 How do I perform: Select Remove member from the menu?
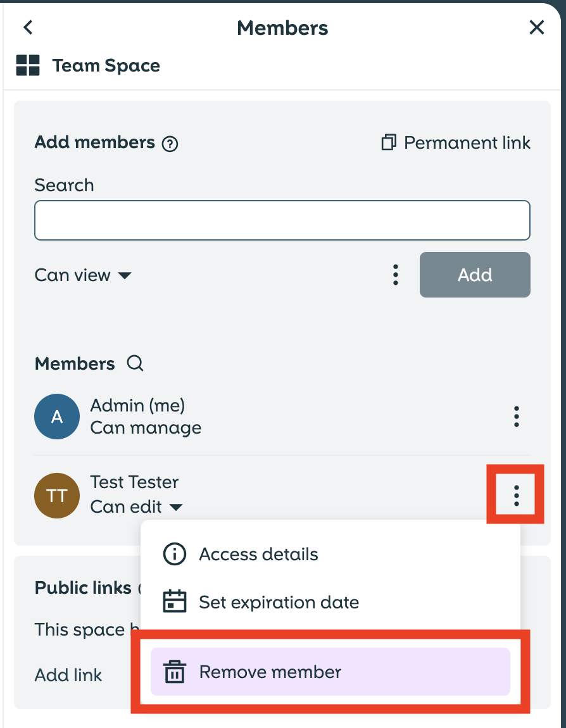[270, 672]
